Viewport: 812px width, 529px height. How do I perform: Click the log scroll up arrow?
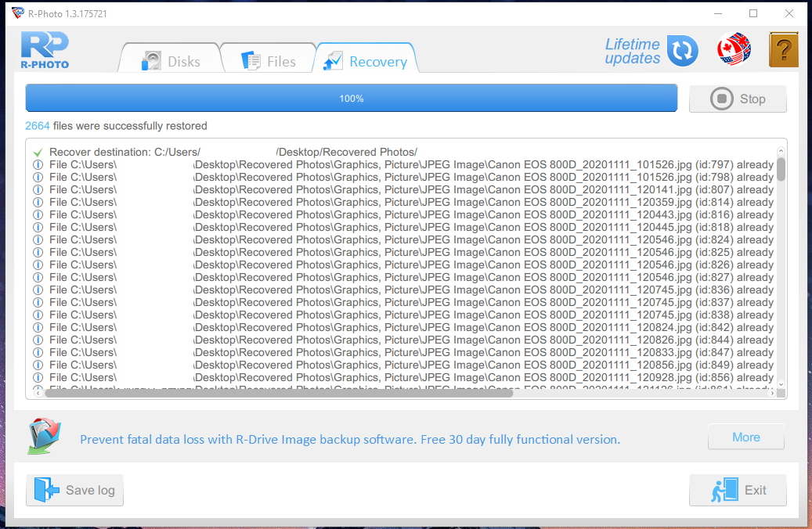point(781,151)
